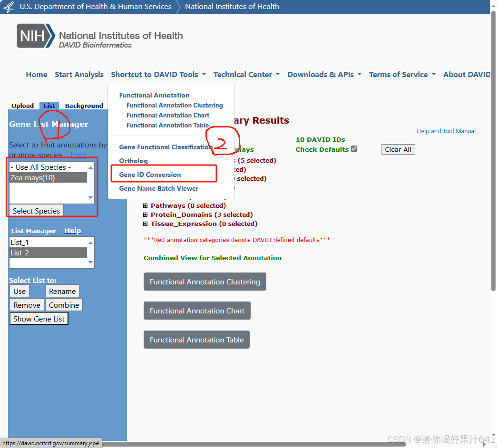Select List_2 in List Manager
Screen dimensions: 497x448
click(x=48, y=253)
